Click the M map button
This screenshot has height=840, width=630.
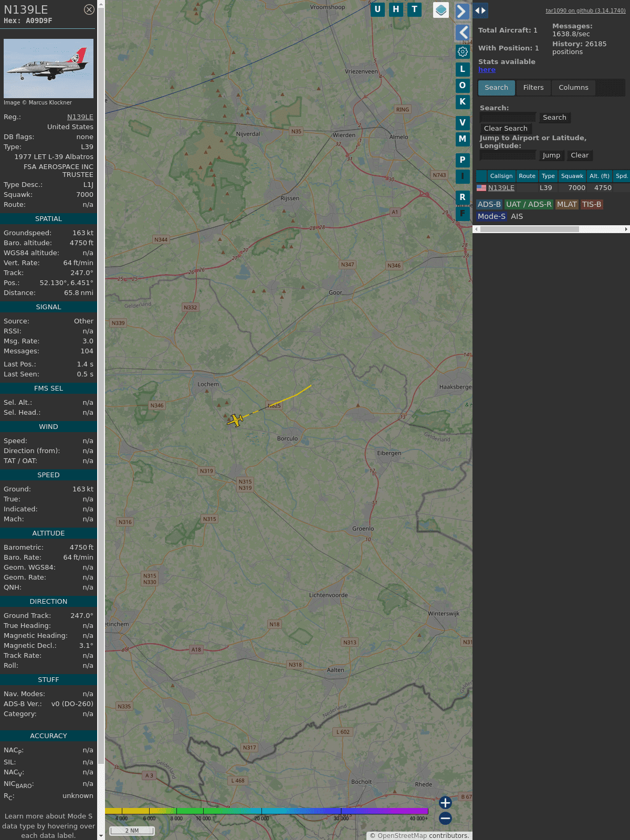[x=463, y=139]
